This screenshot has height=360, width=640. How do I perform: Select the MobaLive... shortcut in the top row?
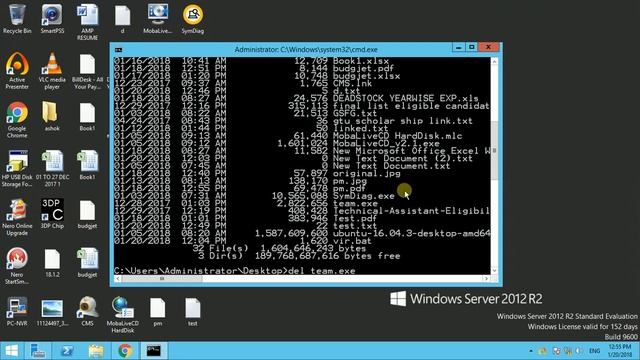coord(158,19)
